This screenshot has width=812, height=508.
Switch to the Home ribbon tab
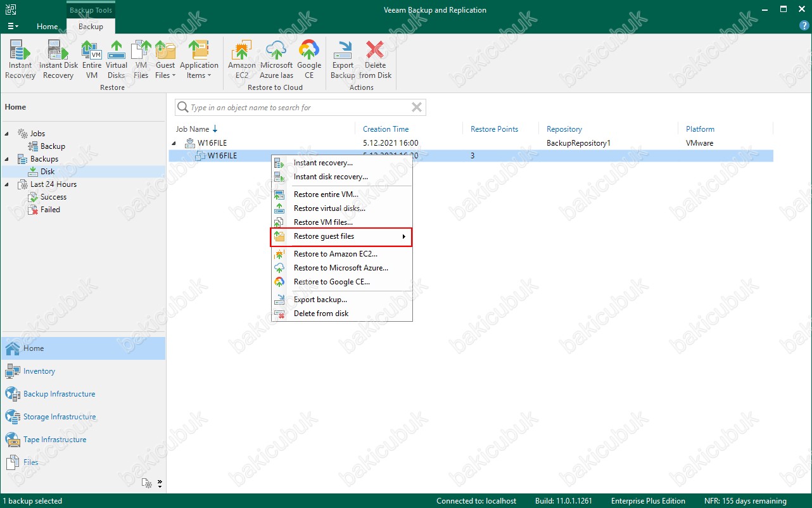pos(48,27)
